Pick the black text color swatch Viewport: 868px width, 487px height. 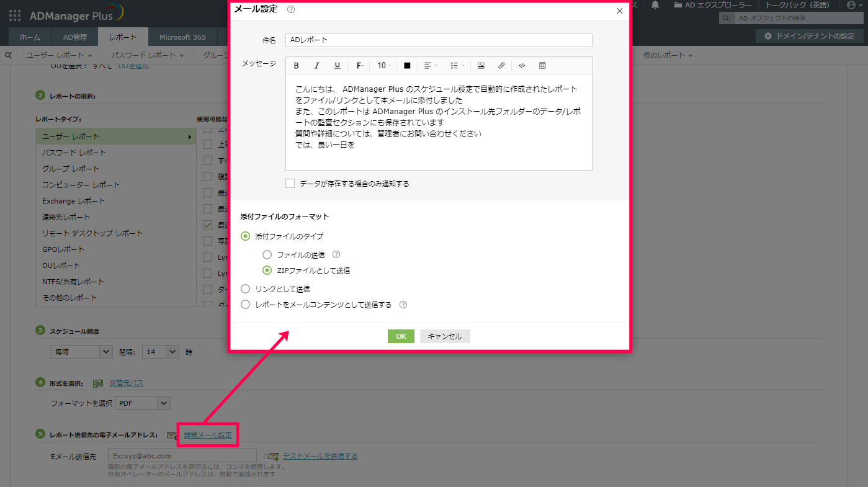[407, 66]
